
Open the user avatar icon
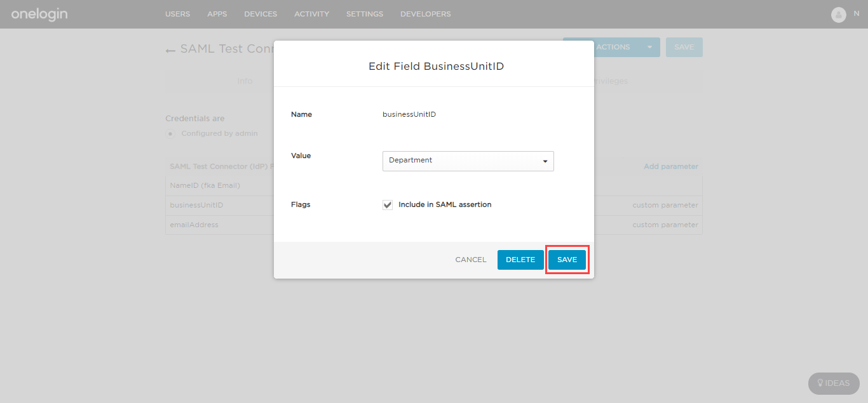tap(839, 15)
